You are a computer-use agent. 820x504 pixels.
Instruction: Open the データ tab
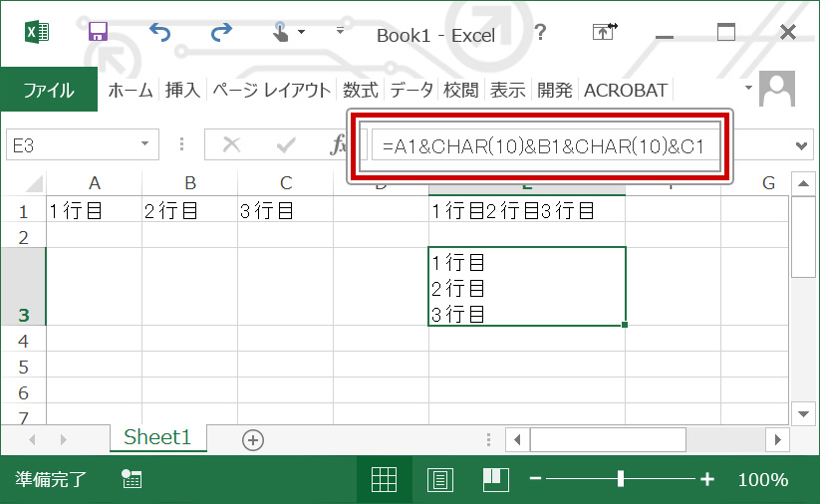point(411,90)
